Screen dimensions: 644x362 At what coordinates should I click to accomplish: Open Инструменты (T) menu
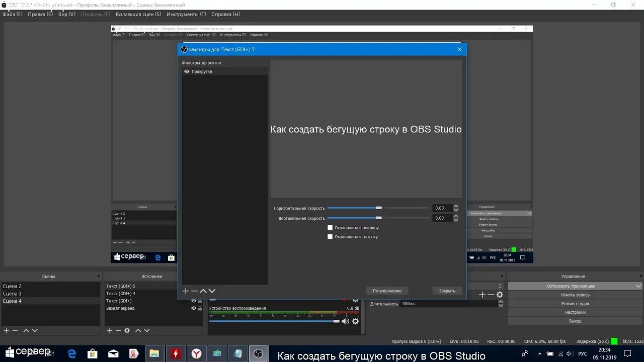coord(186,14)
